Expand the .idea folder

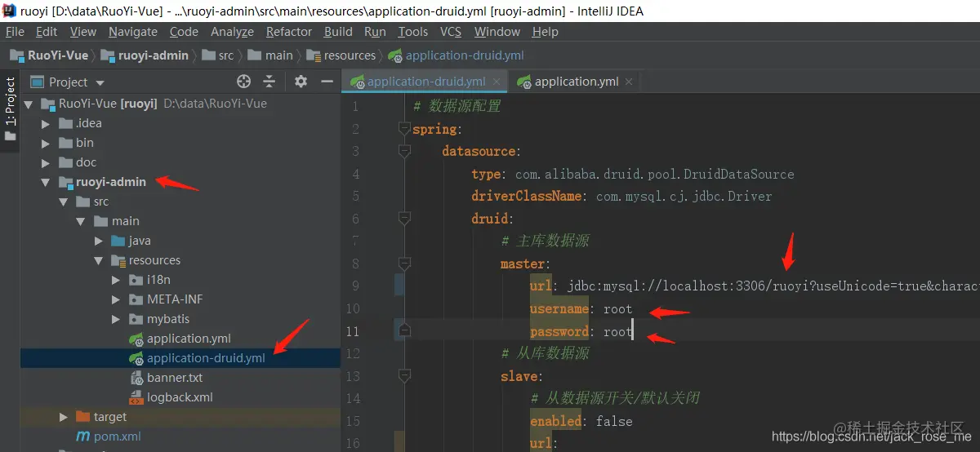tap(47, 123)
